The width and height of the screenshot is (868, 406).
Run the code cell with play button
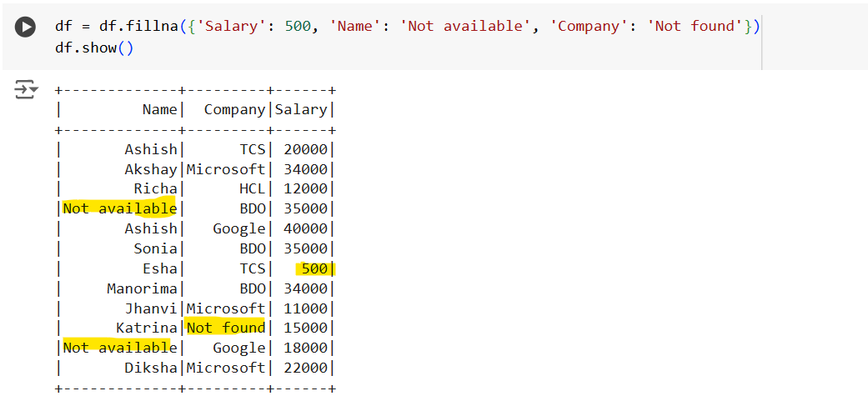pos(25,27)
